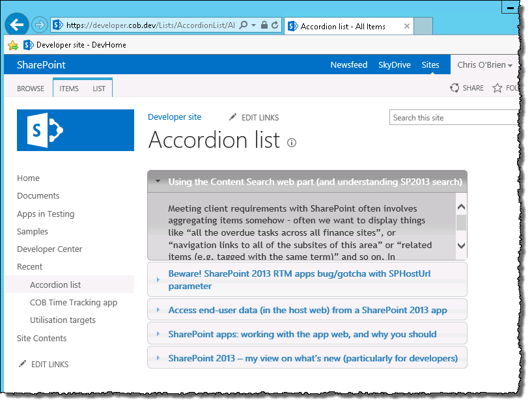Select the Accordion list - All Items browser tab
The image size is (532, 405).
(x=349, y=26)
